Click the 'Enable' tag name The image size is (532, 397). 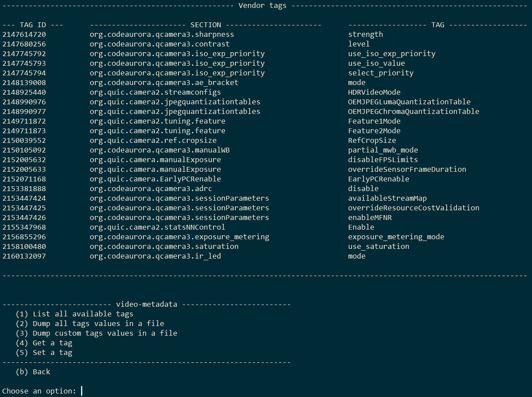[361, 227]
